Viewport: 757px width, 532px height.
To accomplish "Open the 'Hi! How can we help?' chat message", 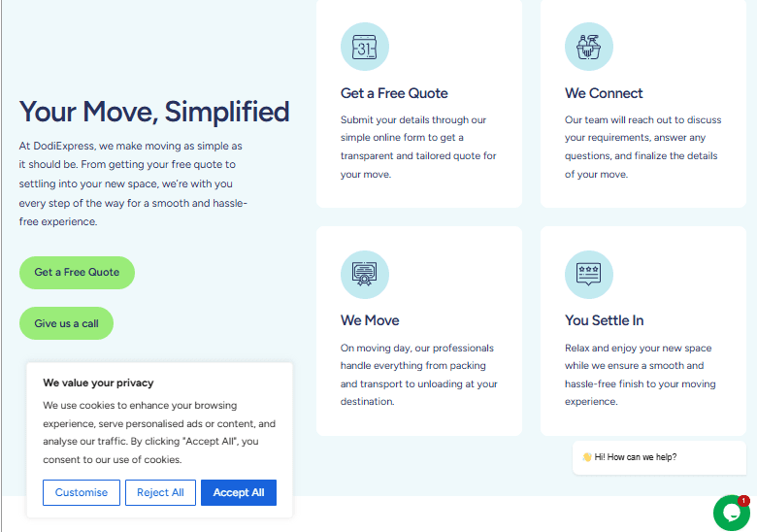I will point(660,457).
